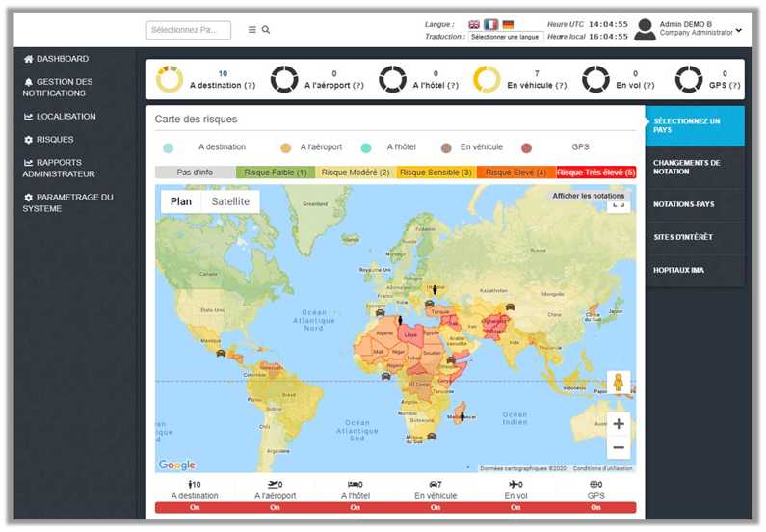This screenshot has height=532, width=766.
Task: Click the car marker in South Africa
Action: point(432,436)
